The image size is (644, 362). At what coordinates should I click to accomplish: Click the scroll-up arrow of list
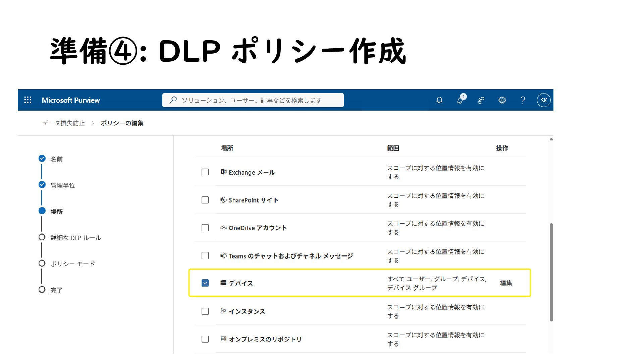551,139
